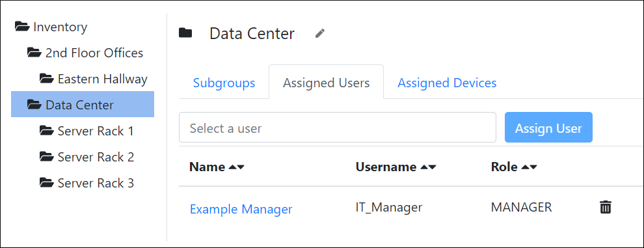Click the pencil edit icon beside Data Center
Viewport: 644px width, 248px height.
pos(320,34)
